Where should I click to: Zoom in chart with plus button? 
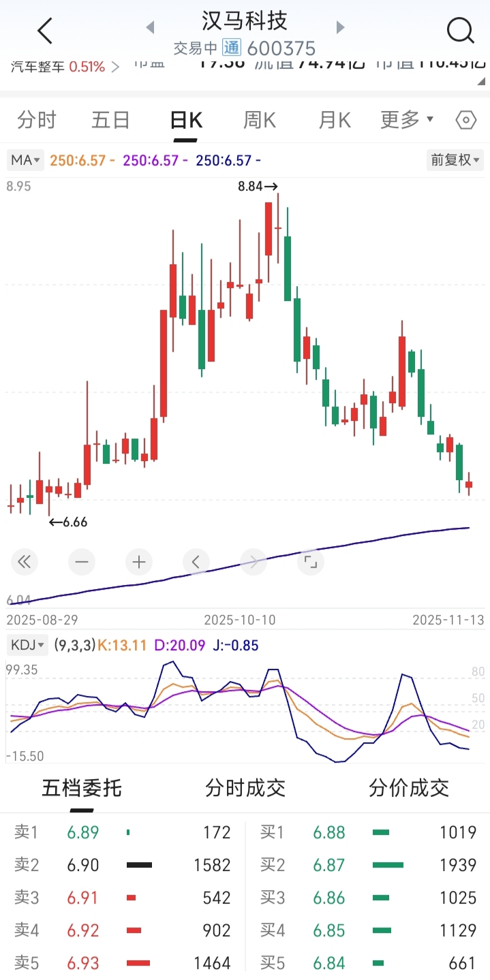tap(139, 562)
